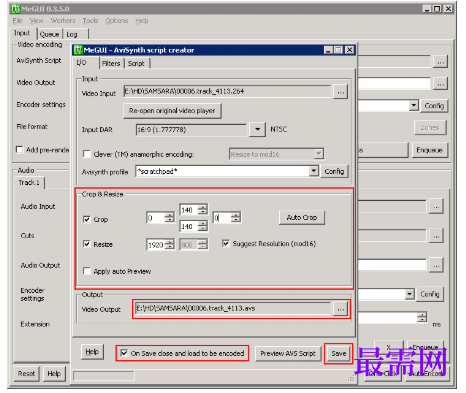This screenshot has height=393, width=466.
Task: Select the Input tab in main window
Action: point(22,33)
